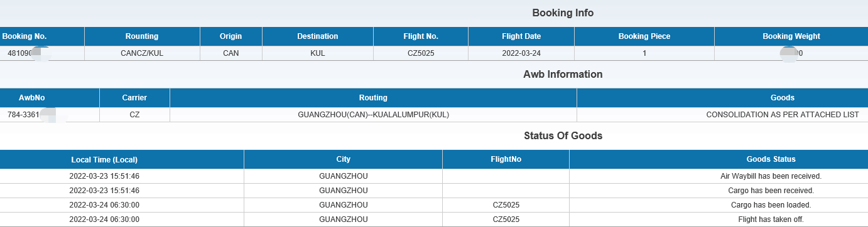This screenshot has width=868, height=227.
Task: Select the Local Time (Local) column header
Action: (104, 159)
